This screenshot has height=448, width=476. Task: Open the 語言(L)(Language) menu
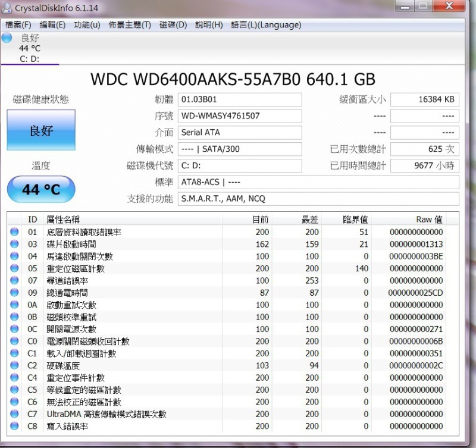click(266, 25)
